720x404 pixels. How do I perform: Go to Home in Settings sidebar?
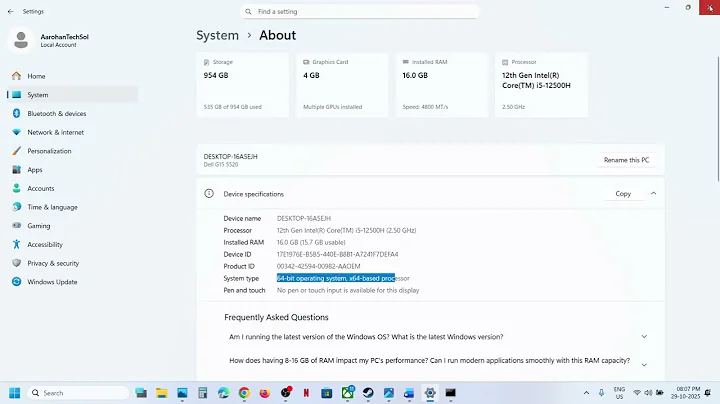73,76
